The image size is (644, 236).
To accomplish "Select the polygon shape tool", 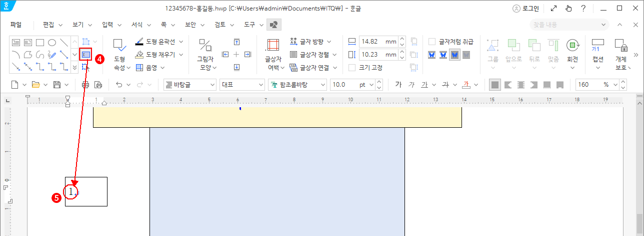I will pos(28,54).
